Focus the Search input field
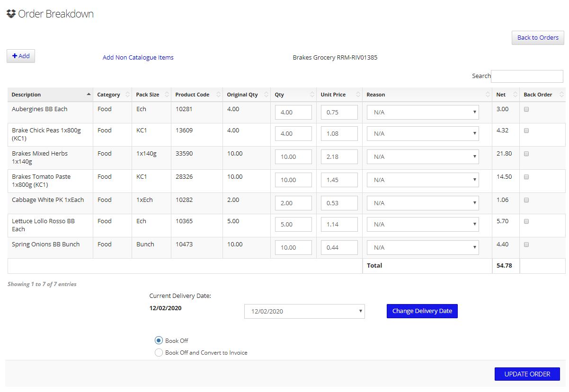 527,76
